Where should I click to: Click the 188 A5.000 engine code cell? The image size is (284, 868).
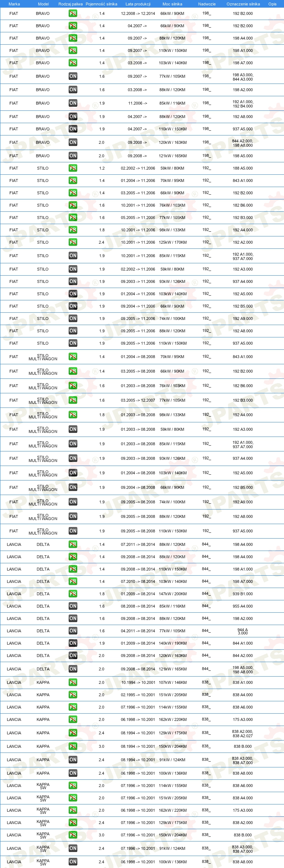[243, 168]
